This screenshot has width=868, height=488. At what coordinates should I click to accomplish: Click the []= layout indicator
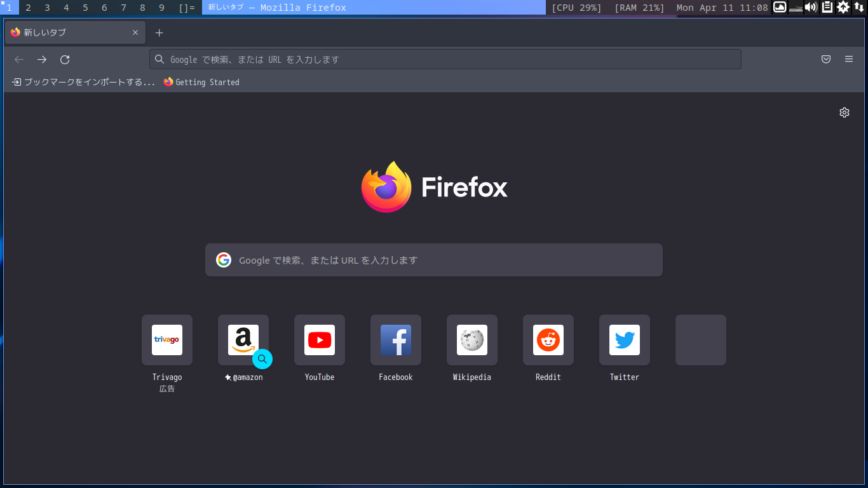[x=187, y=8]
